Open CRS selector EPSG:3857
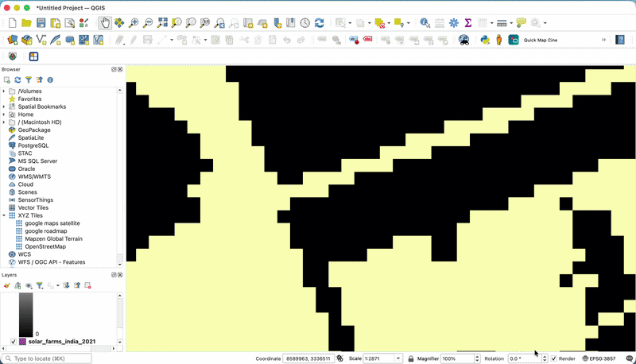Viewport: 636px width, 364px height. [x=599, y=358]
